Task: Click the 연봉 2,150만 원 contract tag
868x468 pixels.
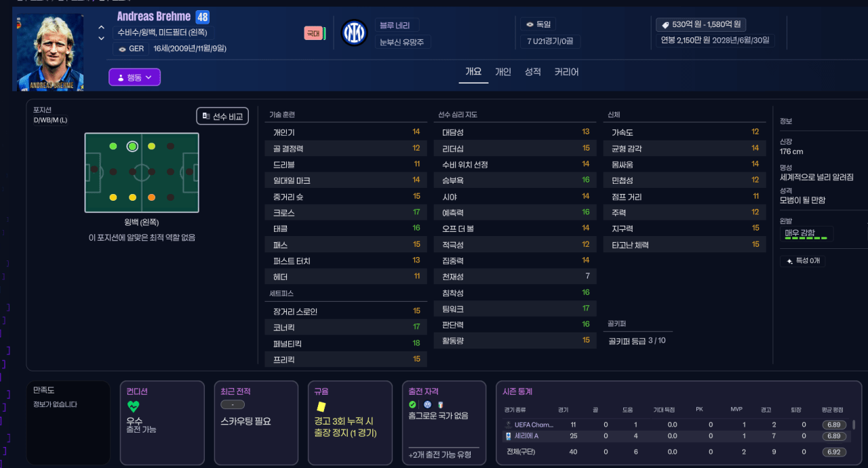Action: pos(715,40)
